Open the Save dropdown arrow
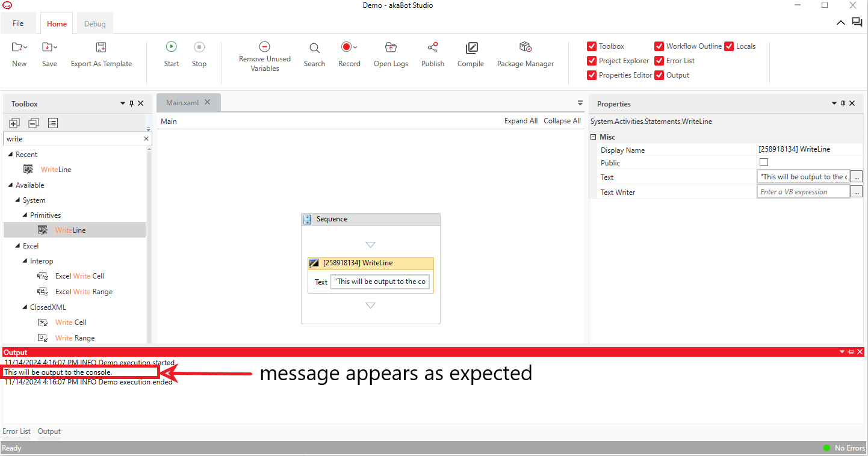This screenshot has height=456, width=868. (x=55, y=47)
